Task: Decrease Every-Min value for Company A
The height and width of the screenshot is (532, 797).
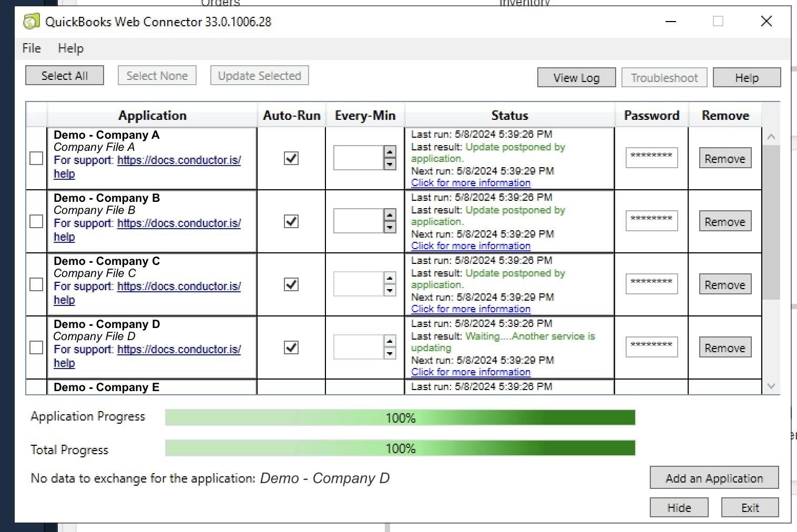Action: point(390,164)
